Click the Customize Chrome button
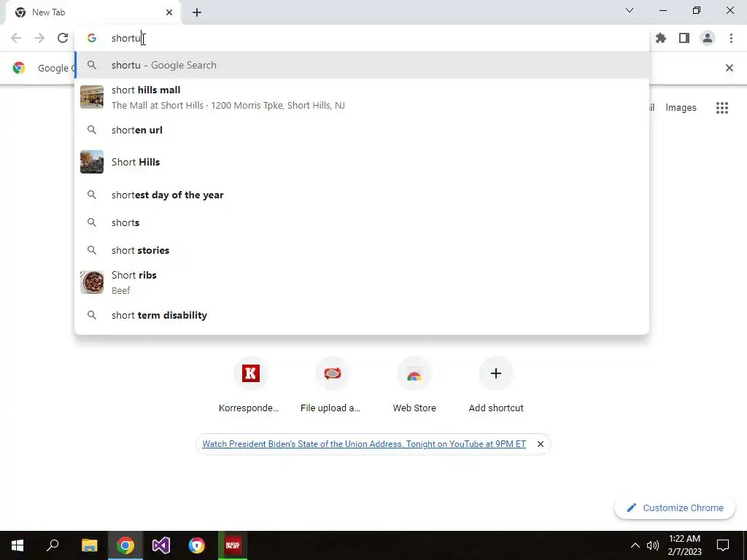Screen dimensions: 747x560 click(x=675, y=507)
